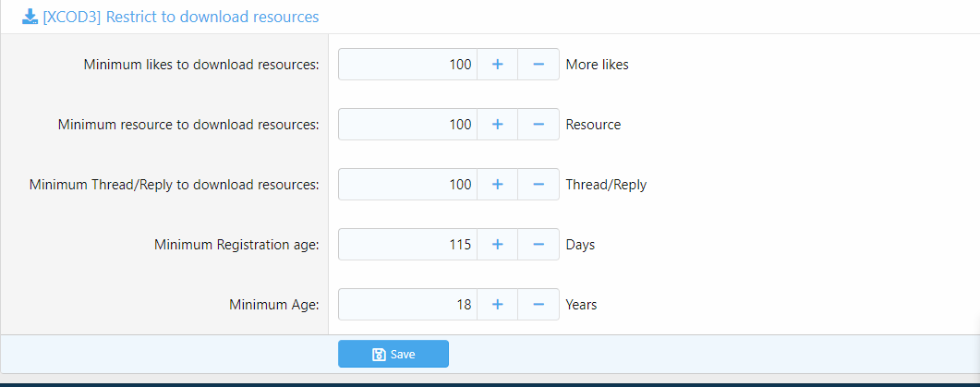Click the Save button

pyautogui.click(x=393, y=354)
